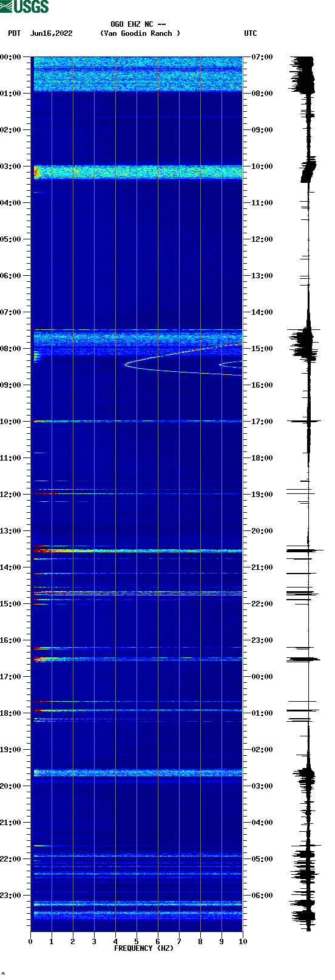Click the 03:00 PDT time label
The height and width of the screenshot is (980, 335).
click(x=10, y=166)
